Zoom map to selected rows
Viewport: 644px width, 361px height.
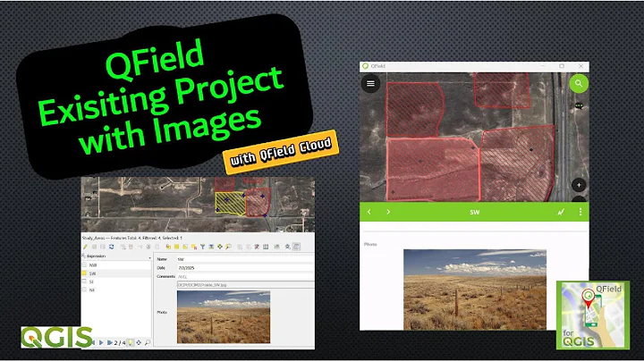coord(228,247)
